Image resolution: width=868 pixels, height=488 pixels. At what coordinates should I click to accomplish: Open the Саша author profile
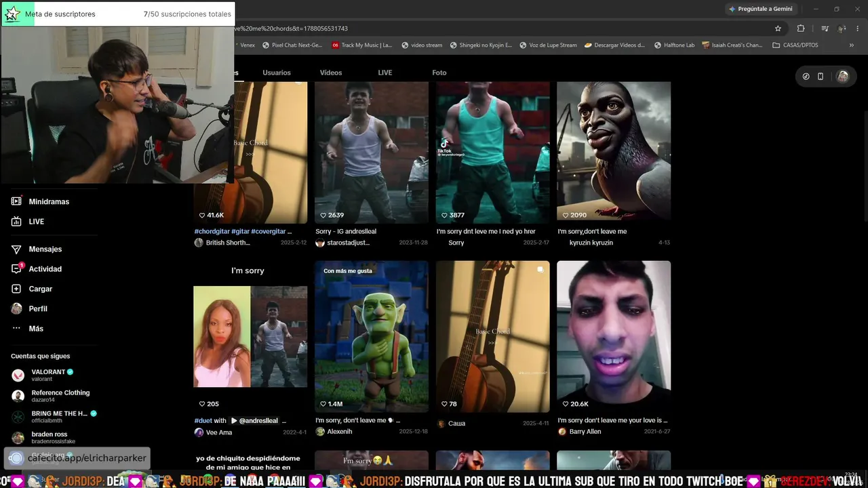[x=451, y=424]
